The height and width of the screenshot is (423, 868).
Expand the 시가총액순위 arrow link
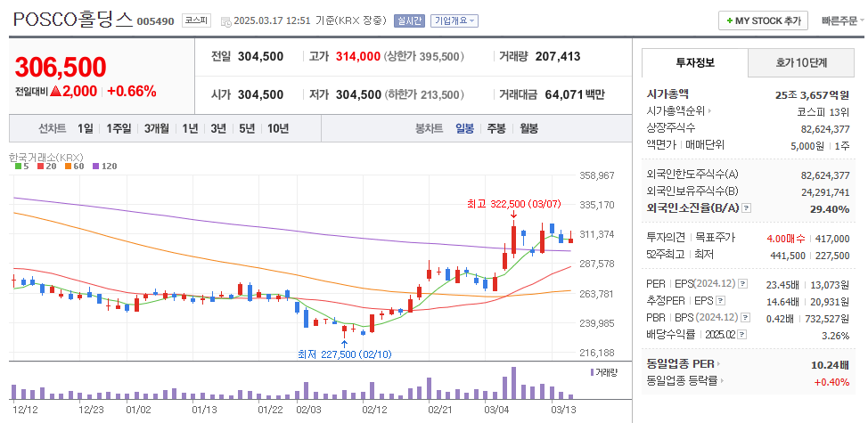click(x=709, y=111)
